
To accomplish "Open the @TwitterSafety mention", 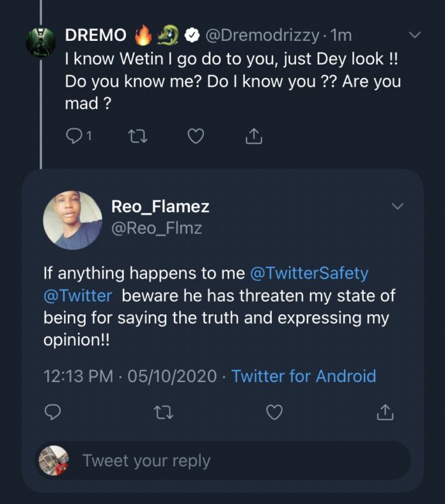I will pos(309,273).
